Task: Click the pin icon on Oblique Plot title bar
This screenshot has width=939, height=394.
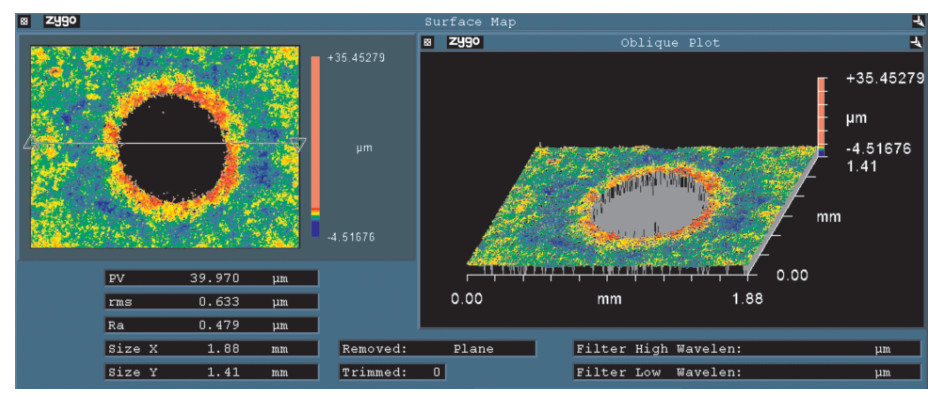Action: [x=915, y=43]
